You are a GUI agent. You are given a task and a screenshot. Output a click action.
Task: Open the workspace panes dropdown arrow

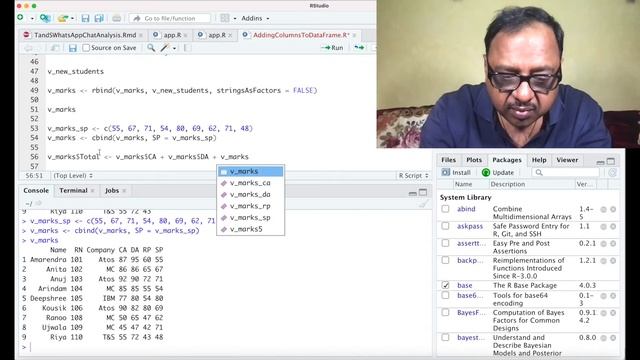pyautogui.click(x=235, y=18)
